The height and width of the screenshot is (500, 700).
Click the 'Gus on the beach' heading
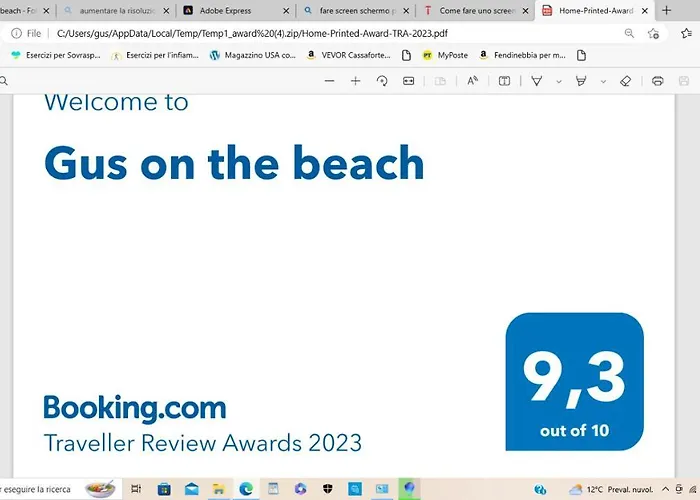click(x=234, y=164)
